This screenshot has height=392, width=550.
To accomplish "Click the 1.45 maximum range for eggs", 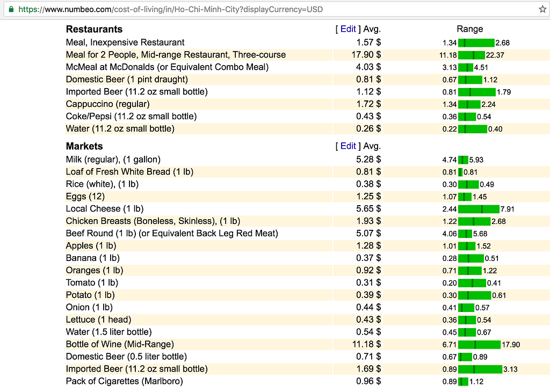I will 480,197.
